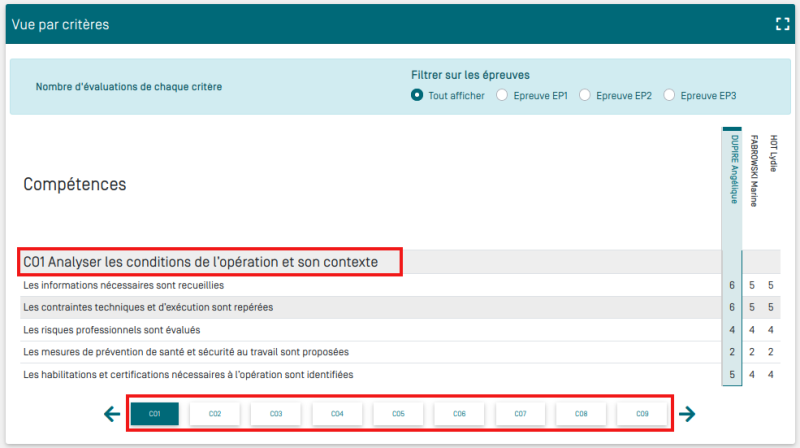This screenshot has width=800, height=448.
Task: Switch to the C01 competence tab
Action: (x=154, y=414)
